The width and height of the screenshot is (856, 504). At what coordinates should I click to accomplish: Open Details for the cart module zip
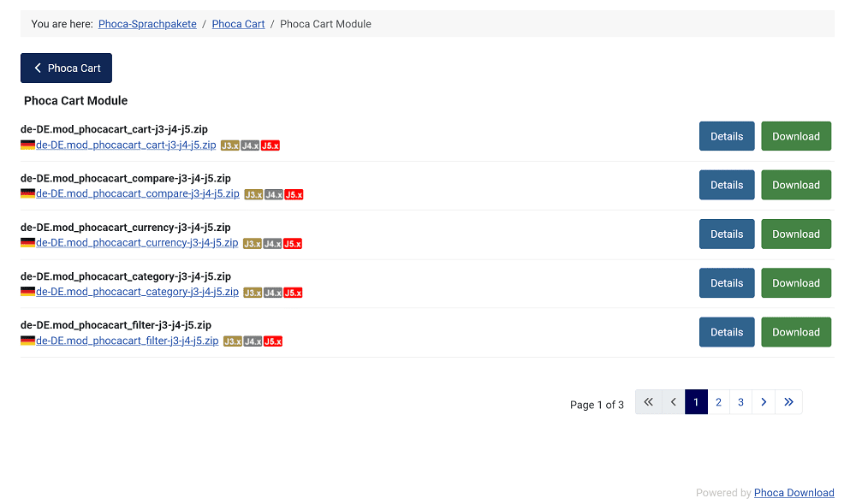727,136
